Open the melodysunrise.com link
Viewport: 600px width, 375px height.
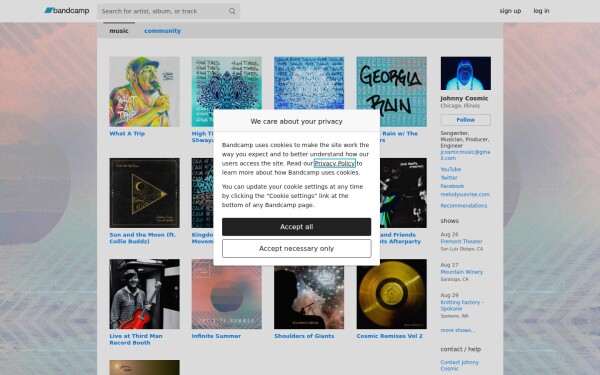point(465,194)
